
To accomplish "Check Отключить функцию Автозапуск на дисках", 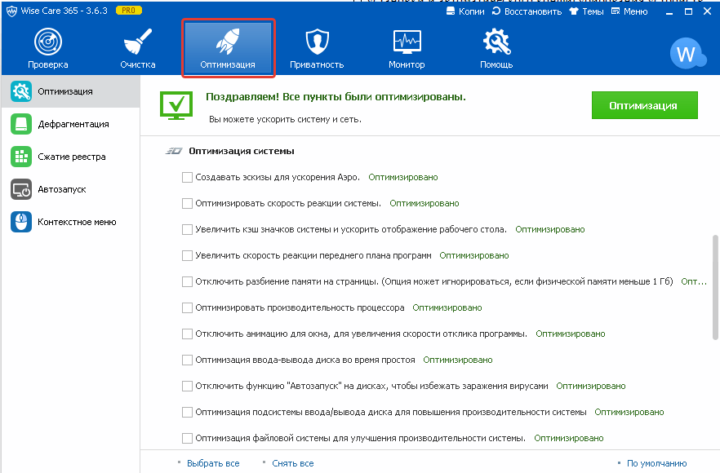I will tap(187, 386).
